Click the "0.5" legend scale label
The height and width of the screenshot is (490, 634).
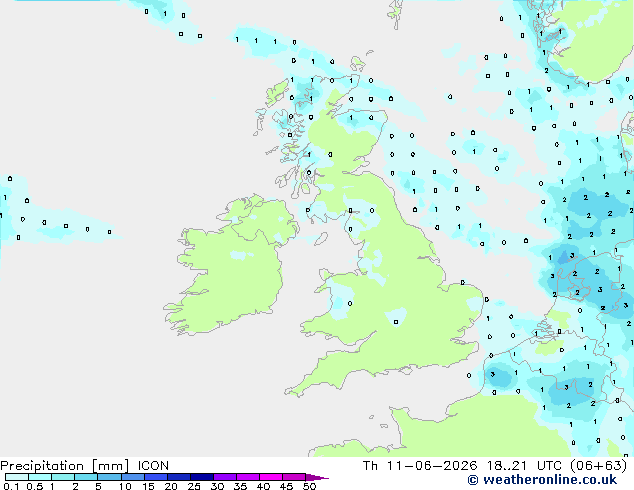coord(34,486)
